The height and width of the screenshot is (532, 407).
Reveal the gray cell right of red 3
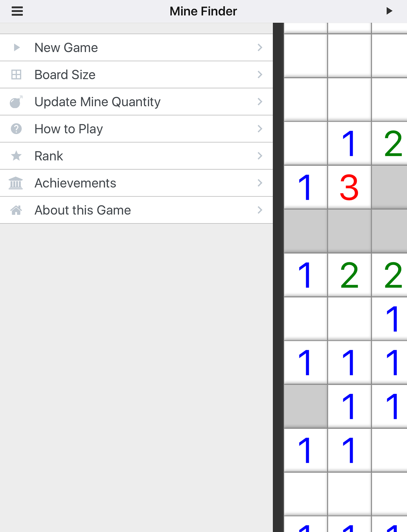pos(390,187)
